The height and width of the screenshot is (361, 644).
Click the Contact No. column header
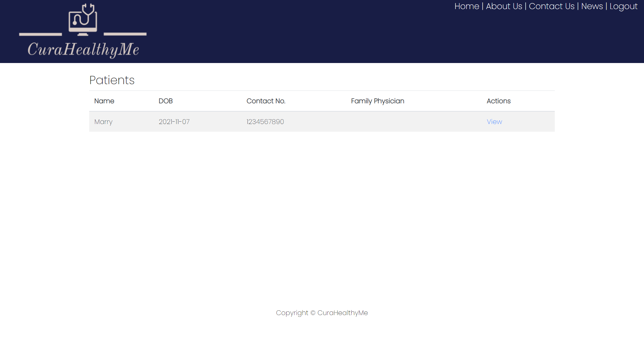pos(266,101)
